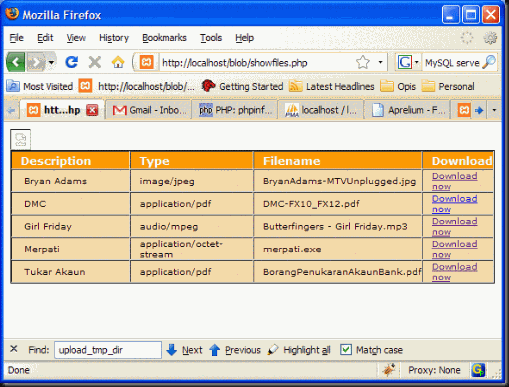Open the File menu
Viewport: 509px width, 387px height.
click(x=17, y=38)
